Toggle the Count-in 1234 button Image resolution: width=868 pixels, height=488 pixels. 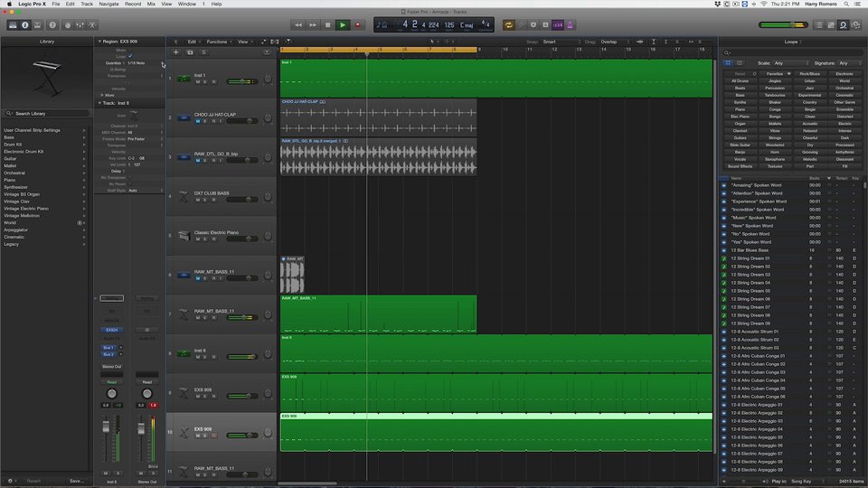click(558, 25)
